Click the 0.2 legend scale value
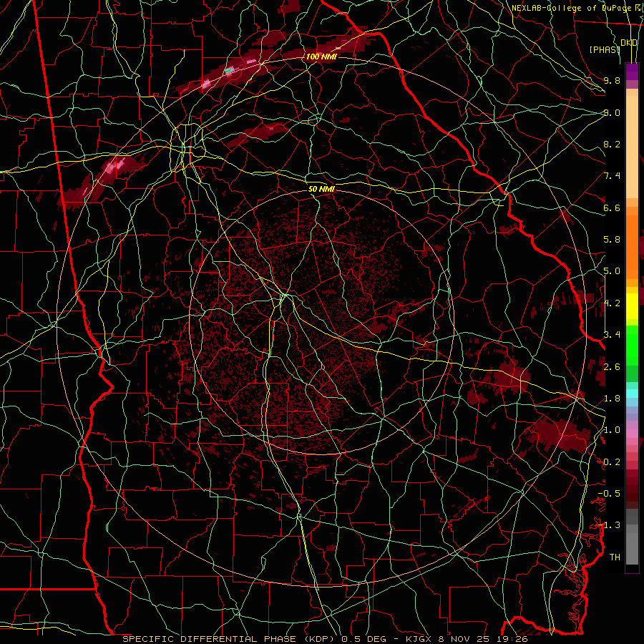 (x=612, y=462)
